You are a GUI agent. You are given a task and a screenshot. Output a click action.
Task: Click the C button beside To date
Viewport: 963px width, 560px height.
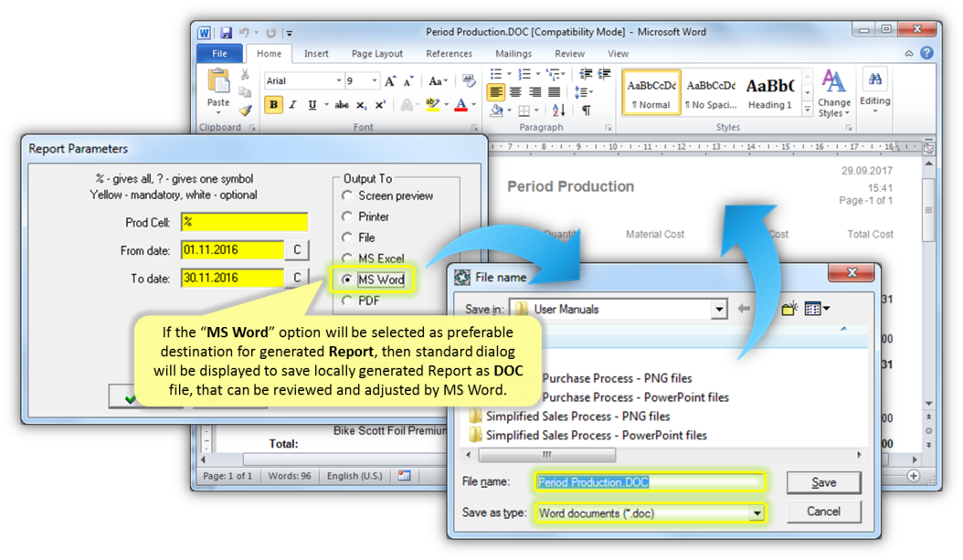[297, 278]
